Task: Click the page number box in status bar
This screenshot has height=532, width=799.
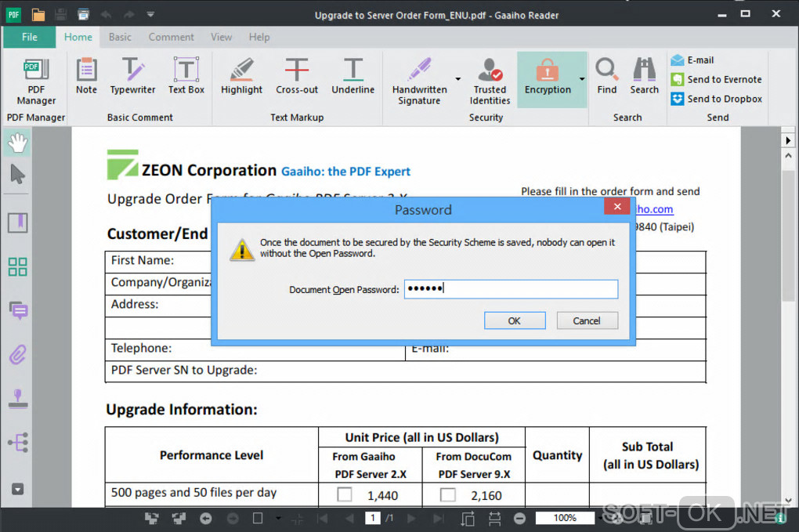Action: 373,518
